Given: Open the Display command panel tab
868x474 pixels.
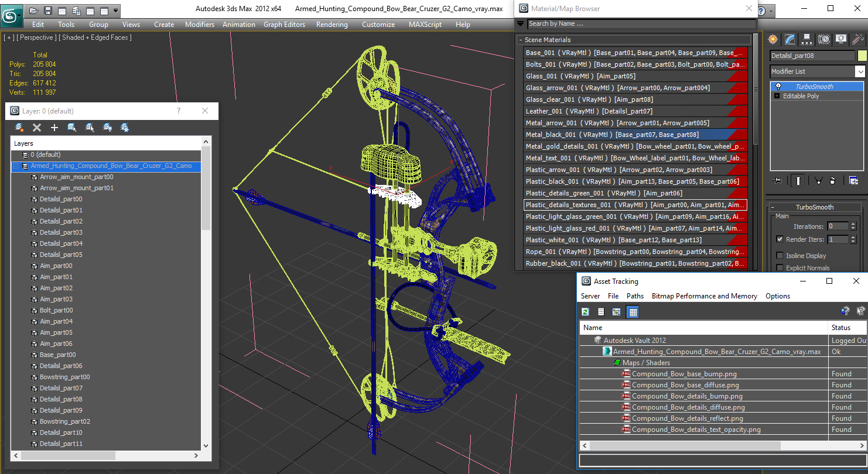Looking at the screenshot, I should point(841,39).
